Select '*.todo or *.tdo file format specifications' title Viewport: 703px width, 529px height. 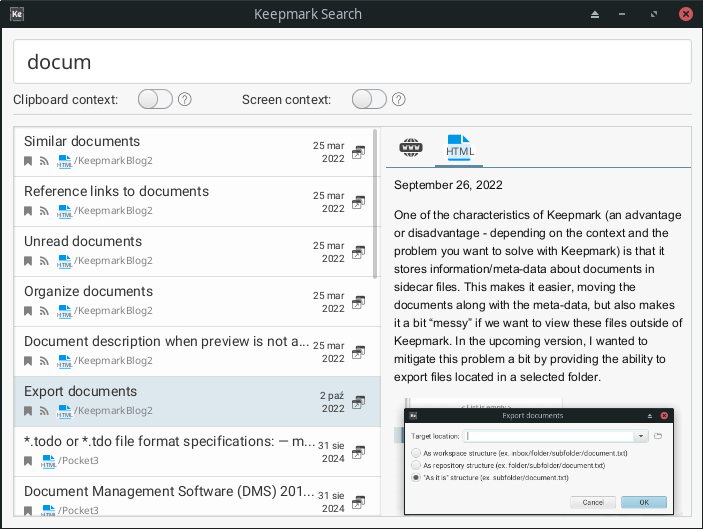click(x=169, y=441)
